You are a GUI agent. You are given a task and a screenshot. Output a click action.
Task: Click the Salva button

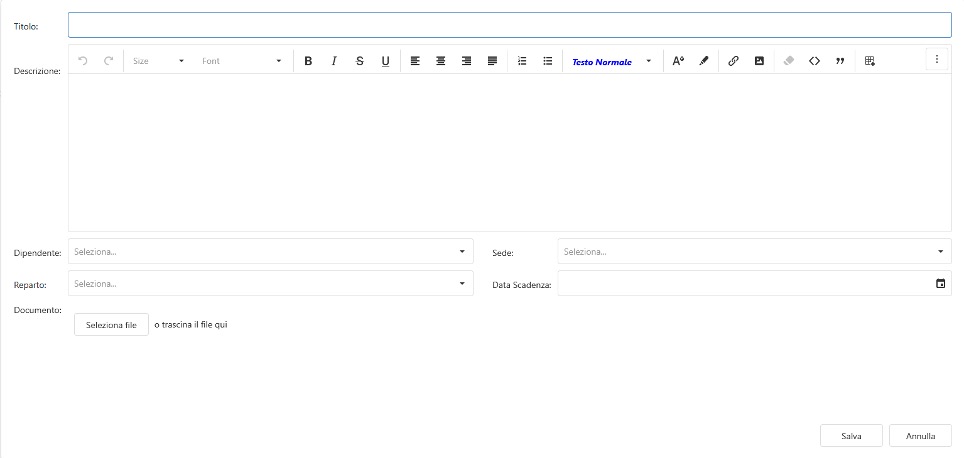tap(851, 436)
